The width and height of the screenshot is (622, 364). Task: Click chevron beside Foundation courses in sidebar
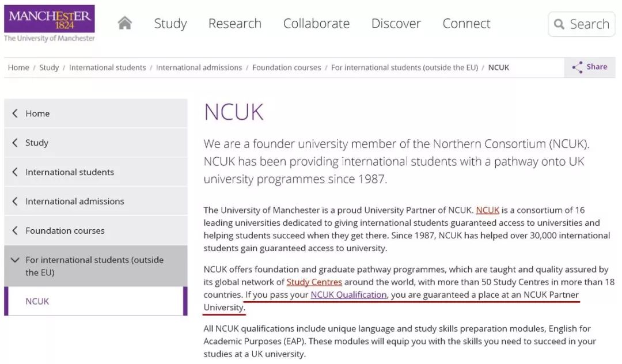(x=15, y=231)
